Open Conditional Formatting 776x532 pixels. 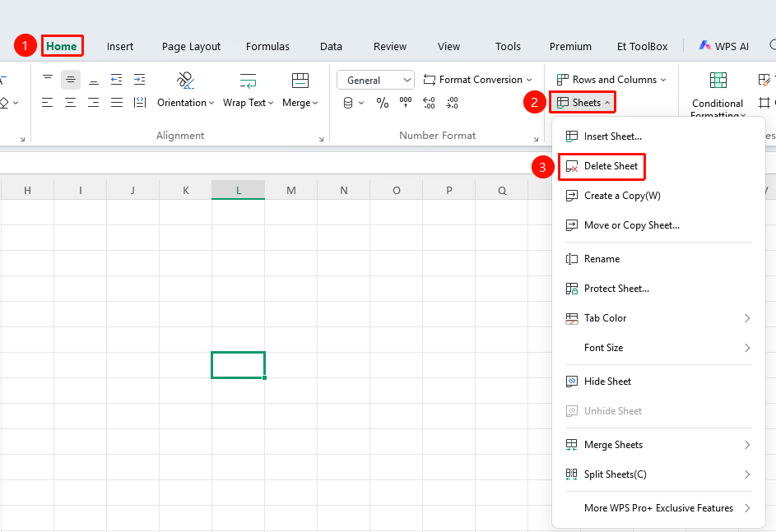tap(718, 94)
